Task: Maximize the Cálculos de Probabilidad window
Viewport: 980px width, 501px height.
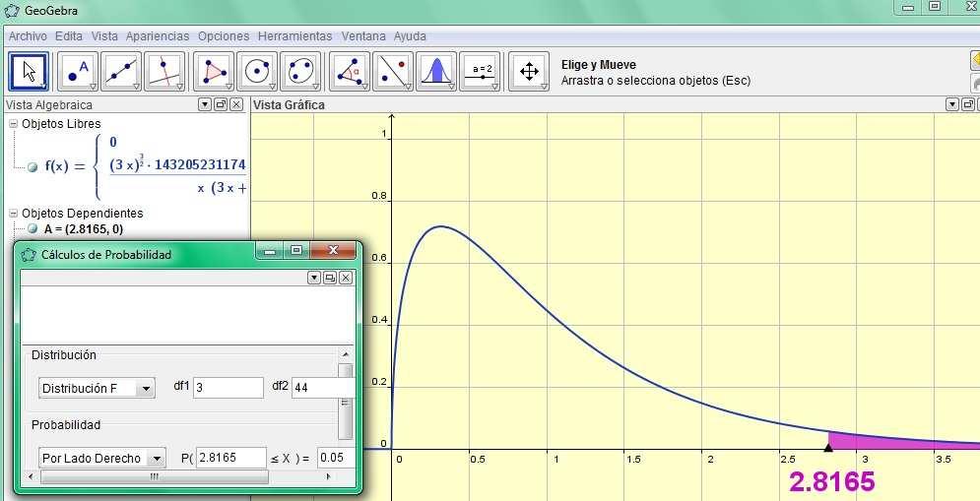Action: [x=296, y=251]
